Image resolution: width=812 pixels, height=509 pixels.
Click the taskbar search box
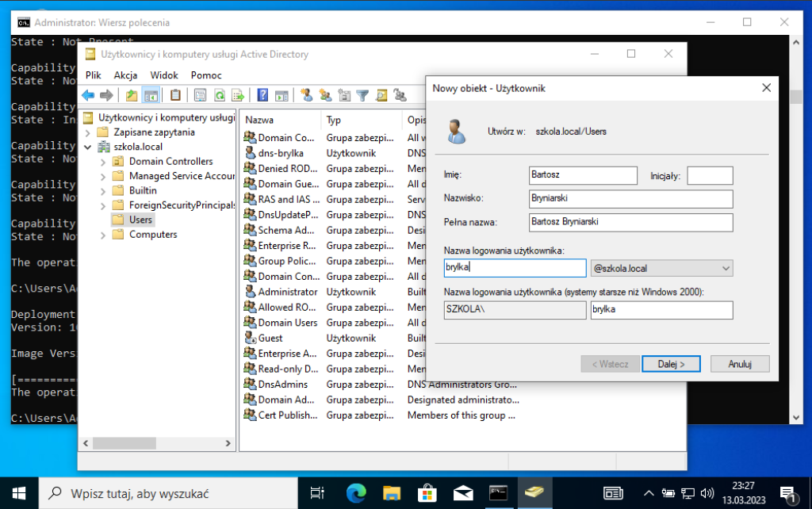tap(168, 493)
